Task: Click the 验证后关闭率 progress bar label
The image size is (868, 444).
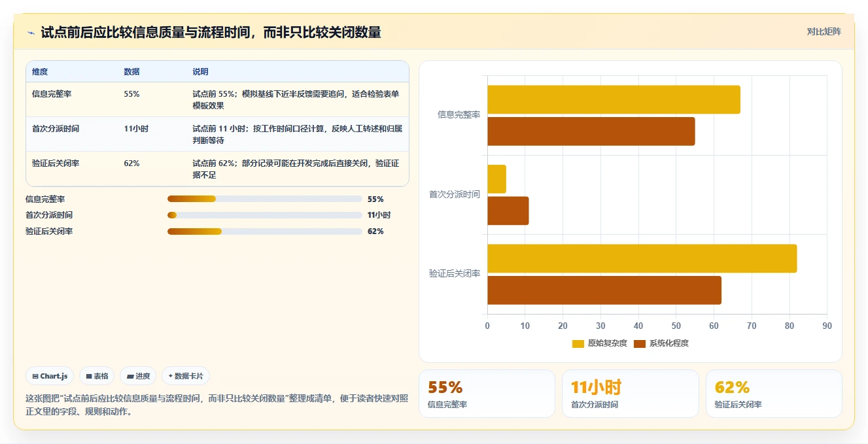Action: [49, 231]
